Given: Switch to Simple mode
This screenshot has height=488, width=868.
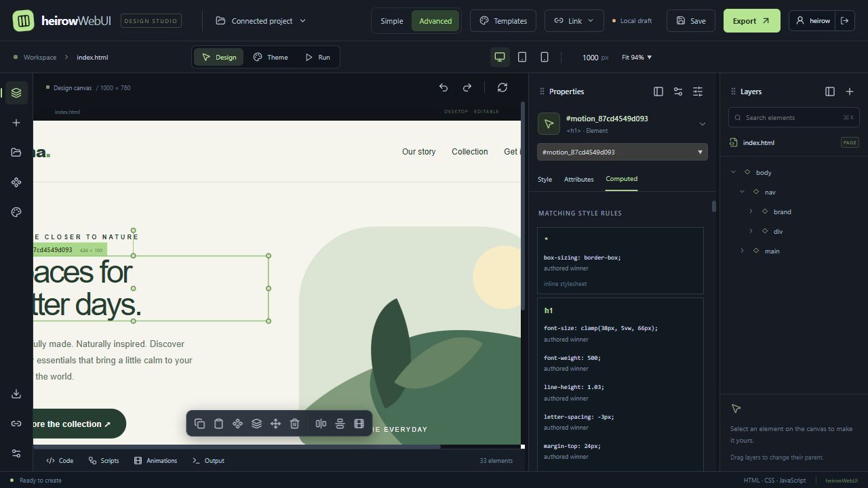Looking at the screenshot, I should pyautogui.click(x=391, y=21).
